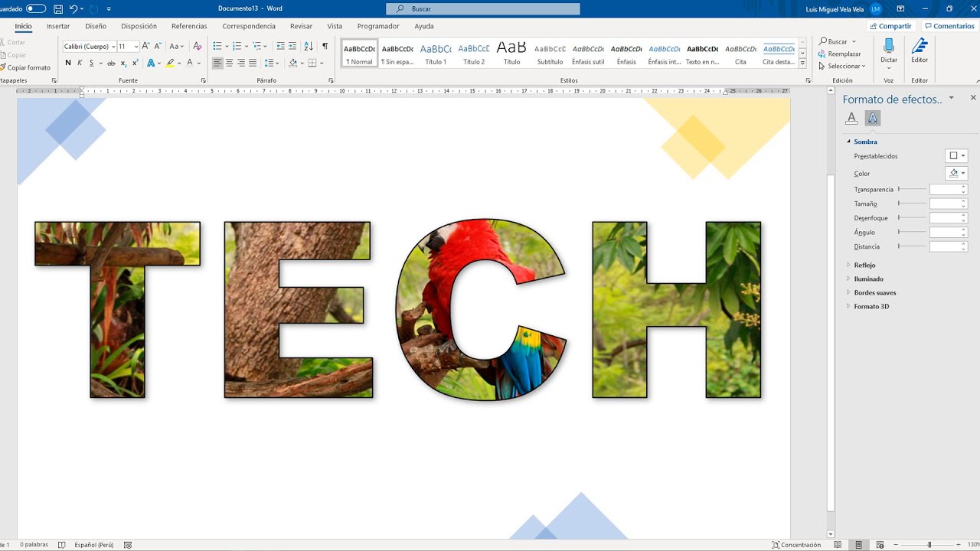Click the Comentarios button

point(949,26)
